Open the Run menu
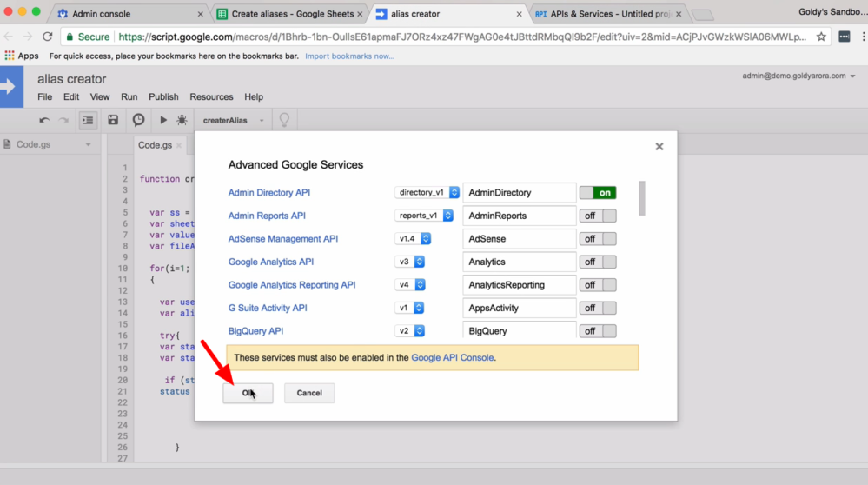This screenshot has height=485, width=868. coord(129,96)
